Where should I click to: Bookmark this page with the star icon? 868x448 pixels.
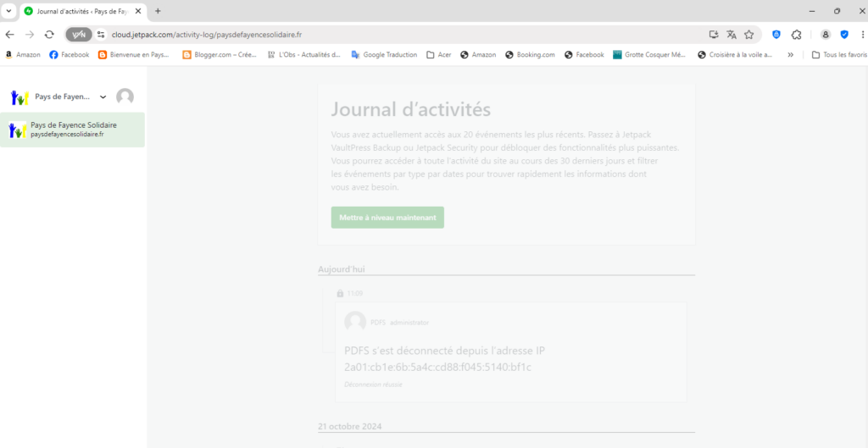[x=749, y=35]
